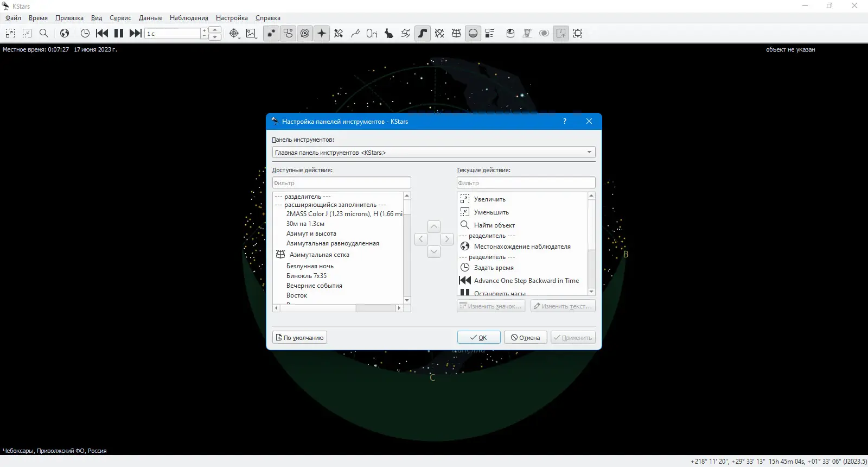Move selected action up with arrow button
This screenshot has height=467, width=868.
point(434,226)
